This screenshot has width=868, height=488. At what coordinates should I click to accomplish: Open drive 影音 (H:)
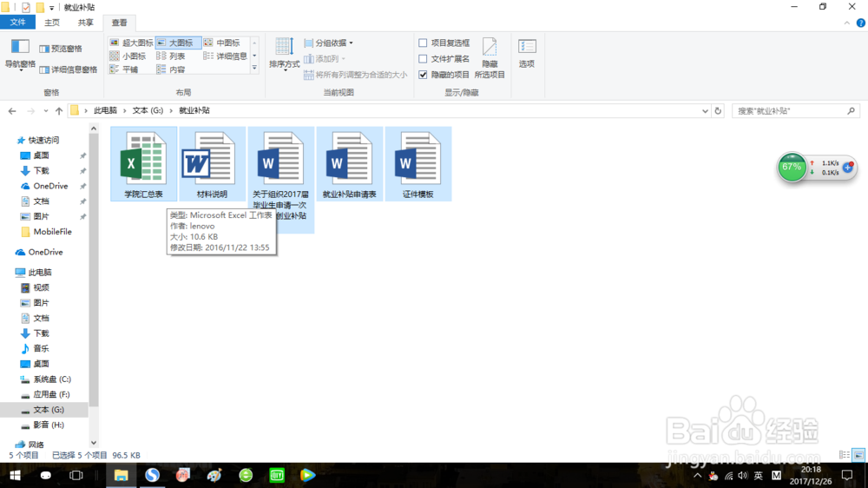48,425
